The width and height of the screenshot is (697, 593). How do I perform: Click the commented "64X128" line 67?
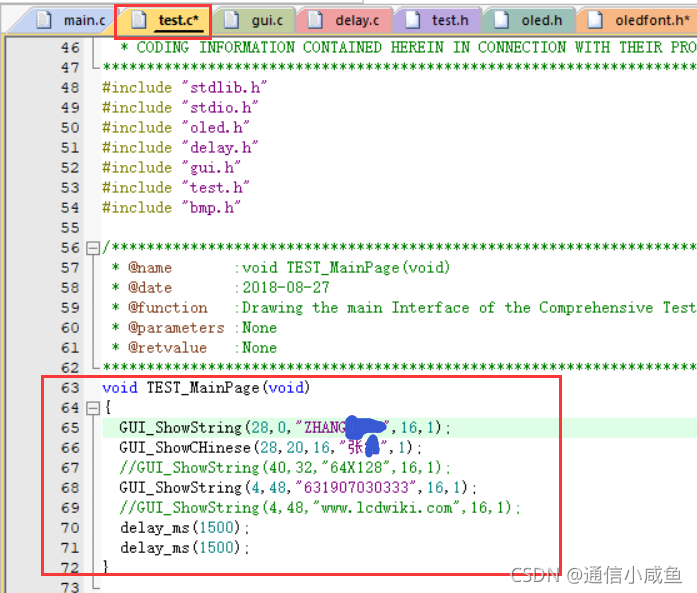point(284,468)
